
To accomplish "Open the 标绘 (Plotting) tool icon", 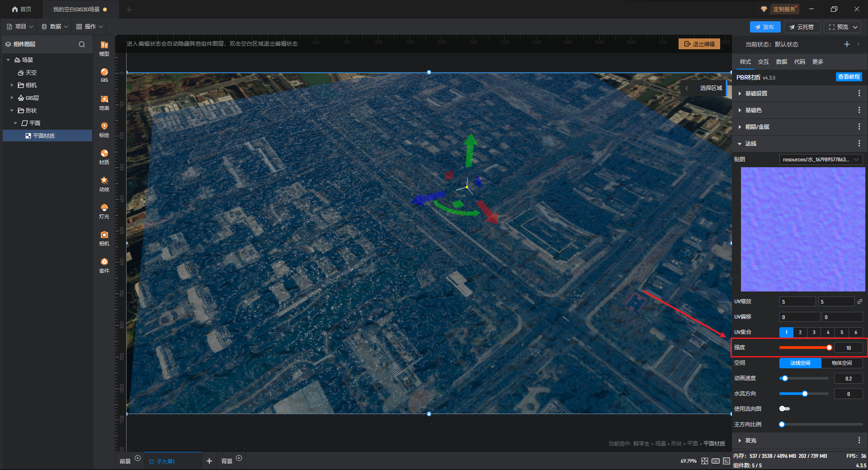I will point(104,129).
